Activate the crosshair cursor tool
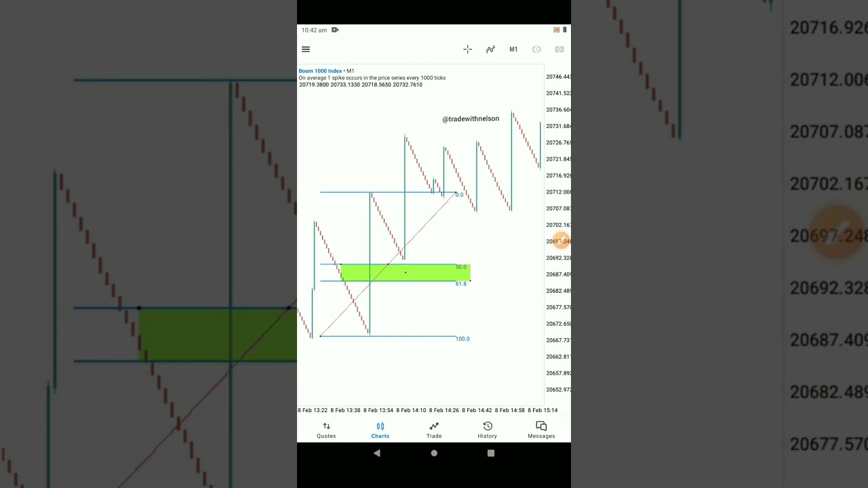The width and height of the screenshot is (868, 488). [467, 49]
